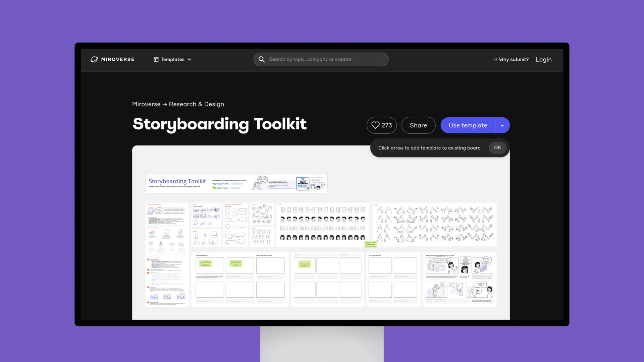Click the Login button
The image size is (644, 362).
(544, 59)
